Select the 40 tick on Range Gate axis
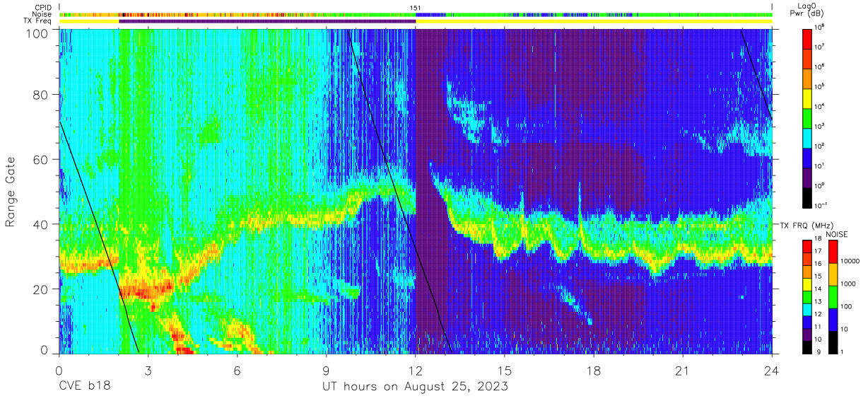Viewport: 868px width, 401px height. coord(40,224)
